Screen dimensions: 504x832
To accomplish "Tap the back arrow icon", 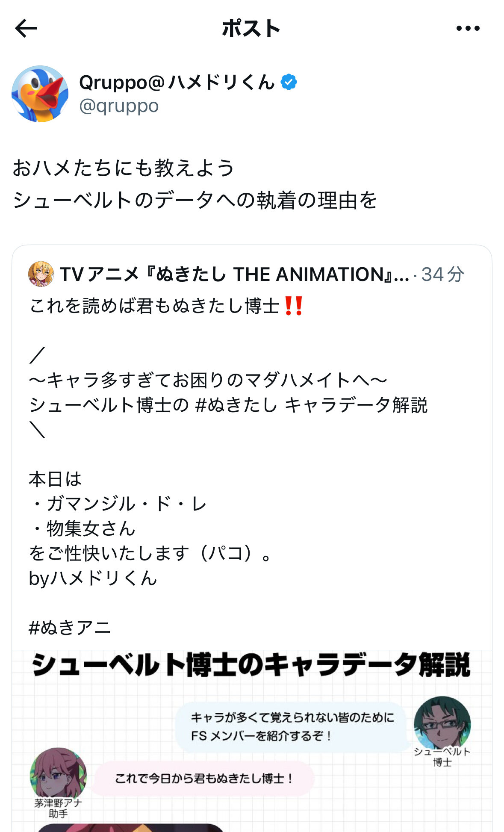I will click(x=27, y=29).
